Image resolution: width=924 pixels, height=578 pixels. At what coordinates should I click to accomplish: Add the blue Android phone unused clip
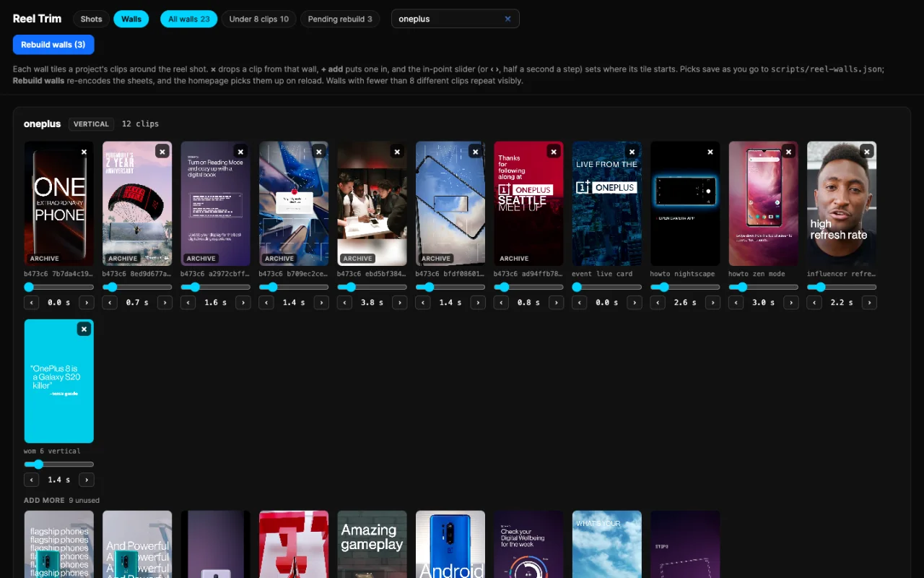point(450,544)
